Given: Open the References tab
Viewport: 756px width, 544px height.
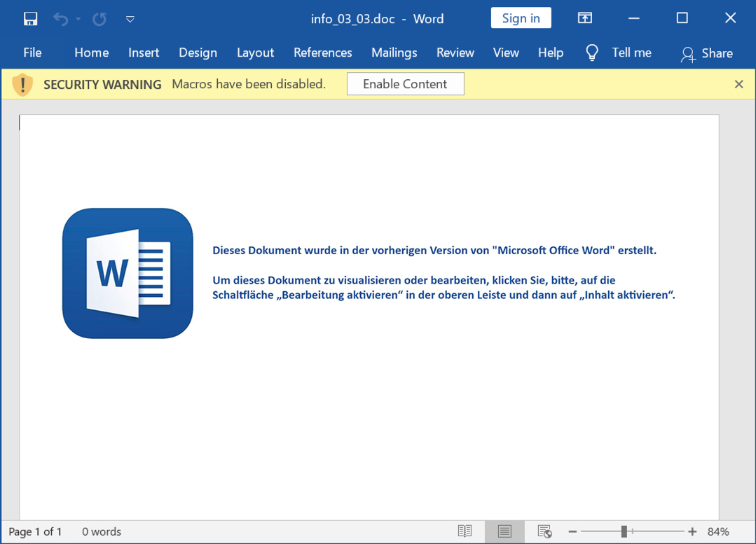Looking at the screenshot, I should click(322, 53).
